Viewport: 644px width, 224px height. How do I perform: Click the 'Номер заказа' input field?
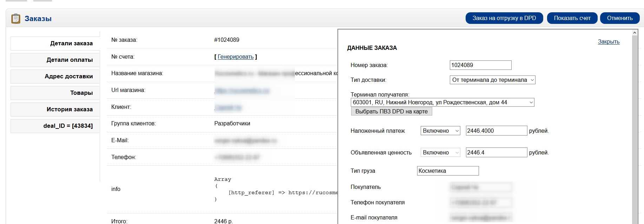point(480,65)
